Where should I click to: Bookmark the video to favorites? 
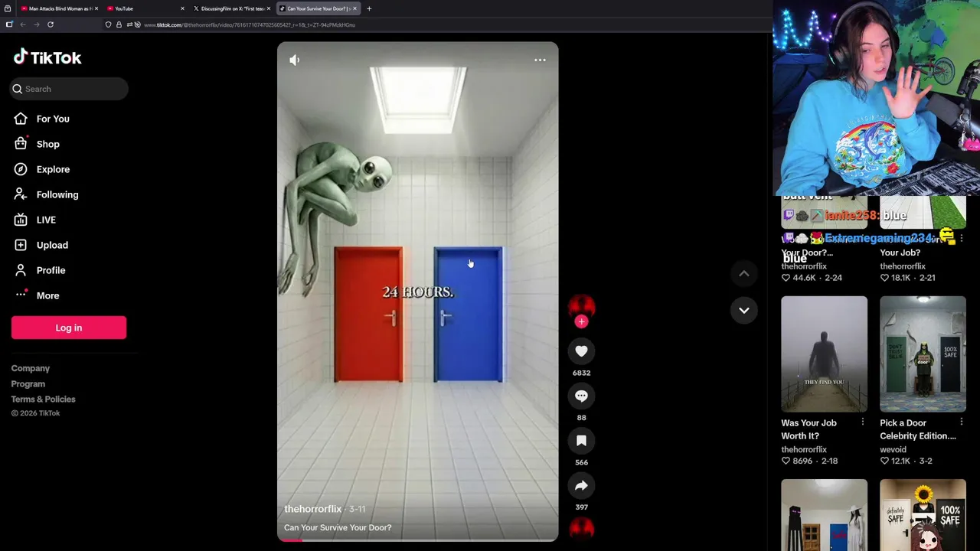pyautogui.click(x=581, y=441)
